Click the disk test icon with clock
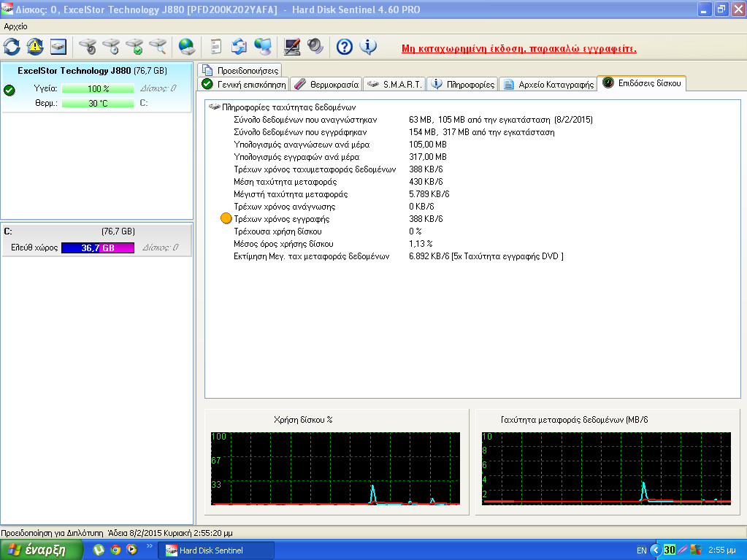Image resolution: width=747 pixels, height=560 pixels. (x=111, y=47)
